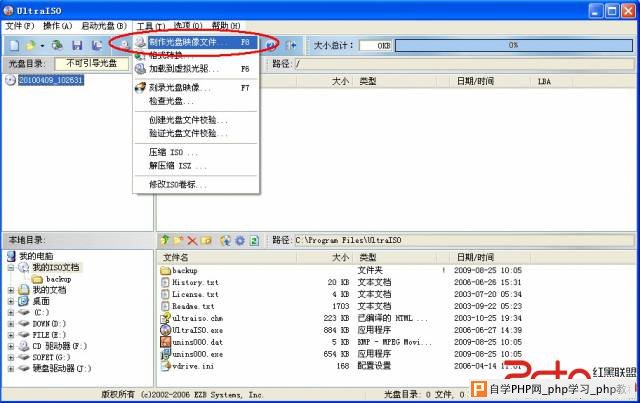
Task: Select unins000.dat file icon
Action: pyautogui.click(x=165, y=342)
